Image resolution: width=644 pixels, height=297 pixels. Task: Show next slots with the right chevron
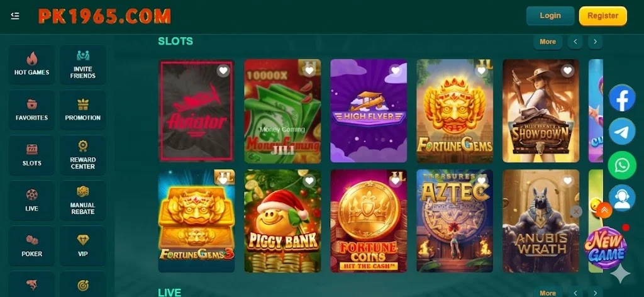tap(595, 42)
